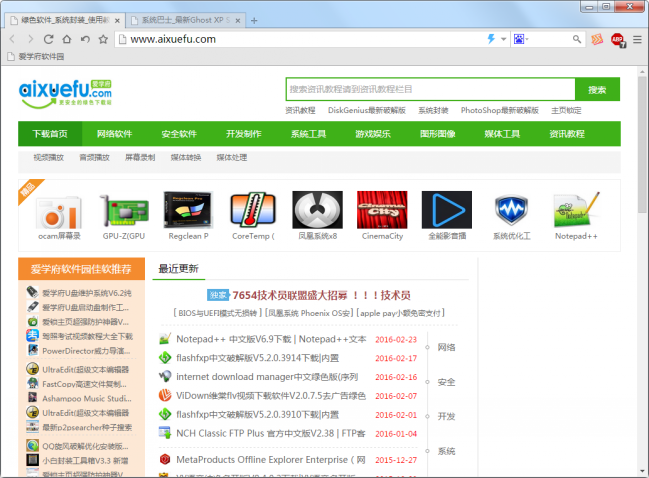Select 下载首页 in the green nav bar

point(50,134)
